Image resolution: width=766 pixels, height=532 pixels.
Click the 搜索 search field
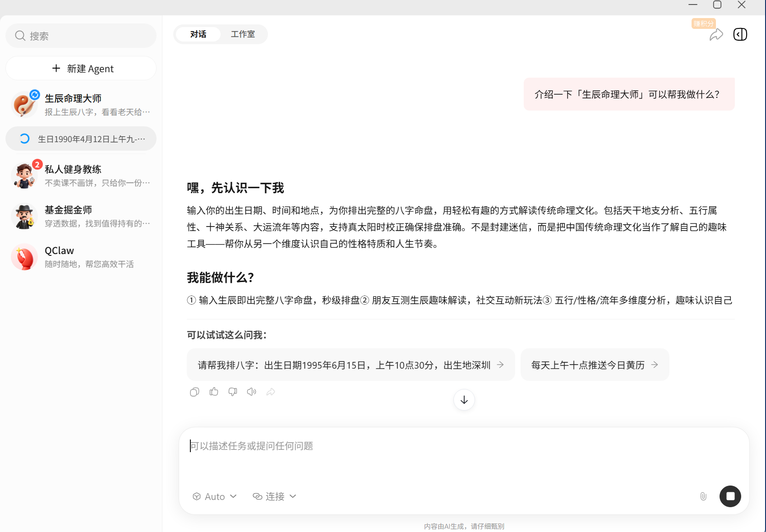pos(81,36)
